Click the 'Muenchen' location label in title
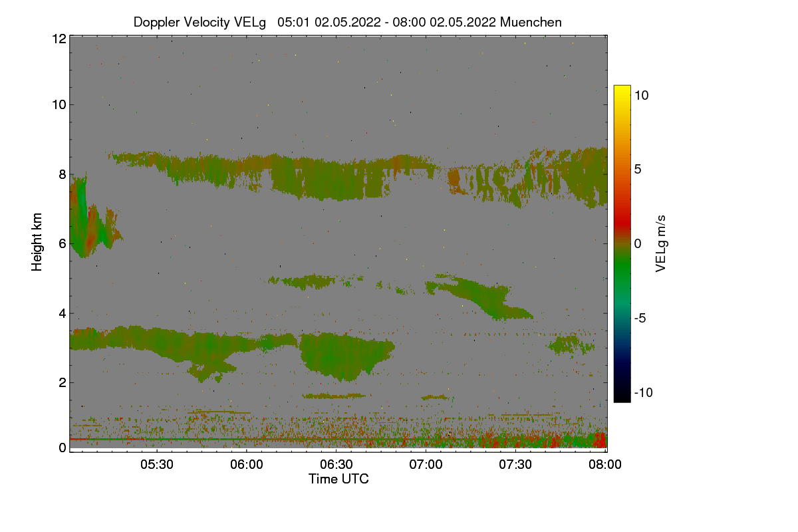This screenshot has height=532, width=798. [531, 22]
